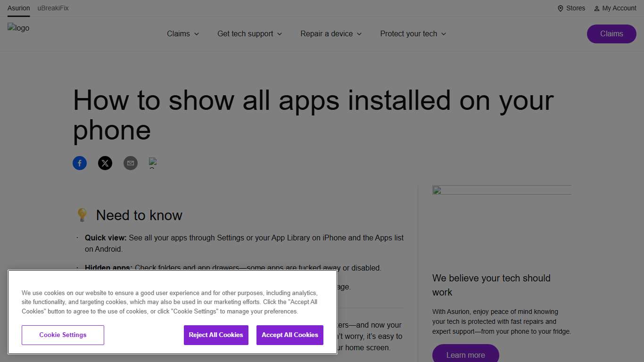Expand the Protect your tech menu

tap(413, 33)
